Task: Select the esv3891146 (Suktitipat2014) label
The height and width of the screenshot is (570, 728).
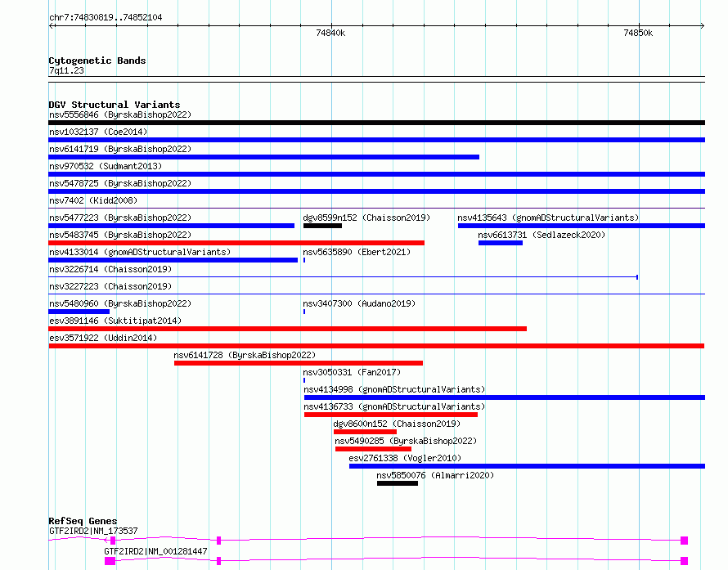Action: 115,321
